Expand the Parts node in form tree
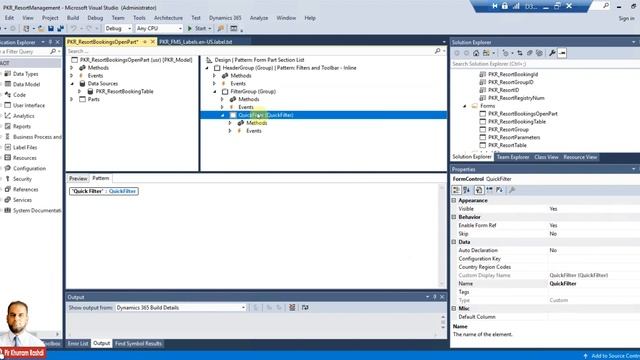 click(x=72, y=99)
